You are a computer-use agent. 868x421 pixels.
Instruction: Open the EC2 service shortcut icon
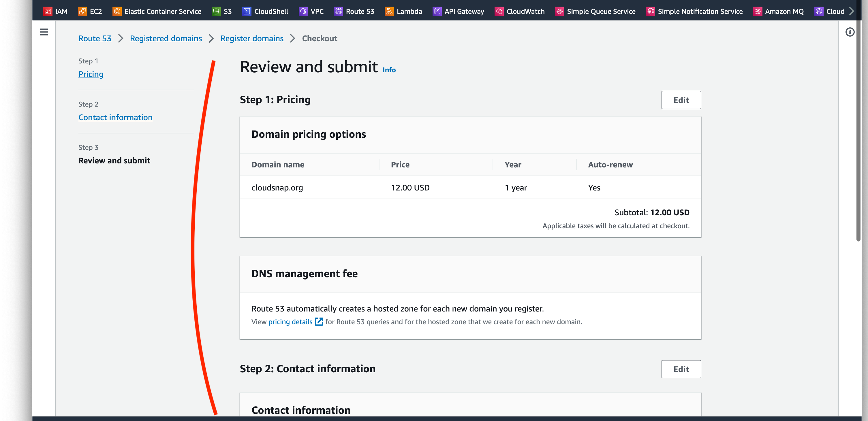pos(82,11)
